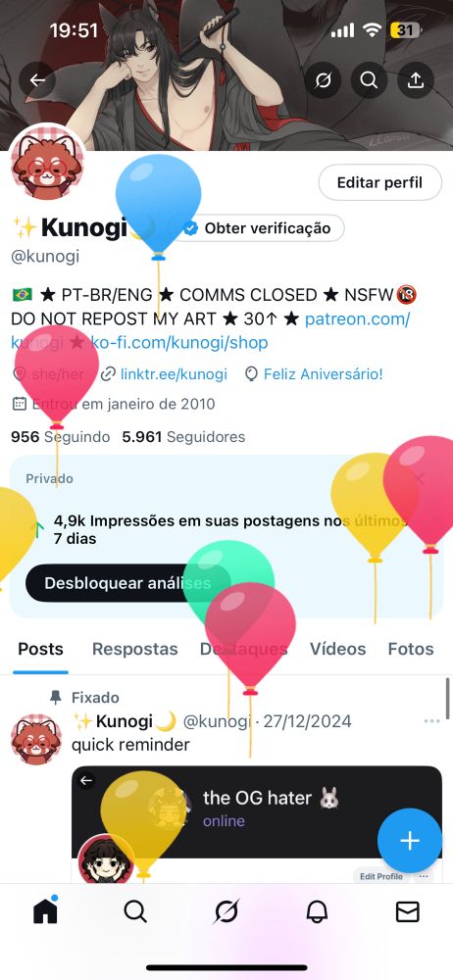Switch to the Vídeos tab
The image size is (453, 980).
pyautogui.click(x=338, y=649)
